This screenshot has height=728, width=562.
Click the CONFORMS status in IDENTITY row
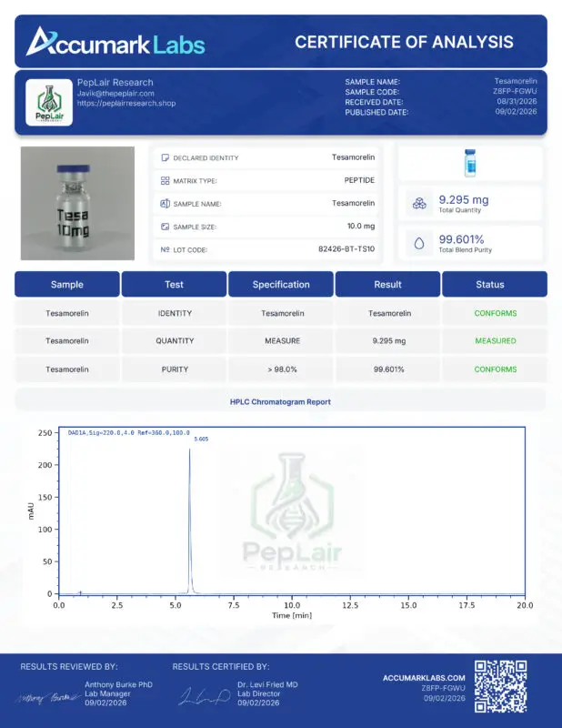[496, 313]
